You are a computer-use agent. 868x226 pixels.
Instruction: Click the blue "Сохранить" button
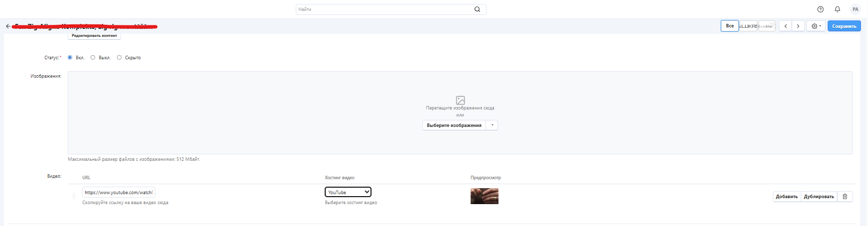[x=844, y=26]
